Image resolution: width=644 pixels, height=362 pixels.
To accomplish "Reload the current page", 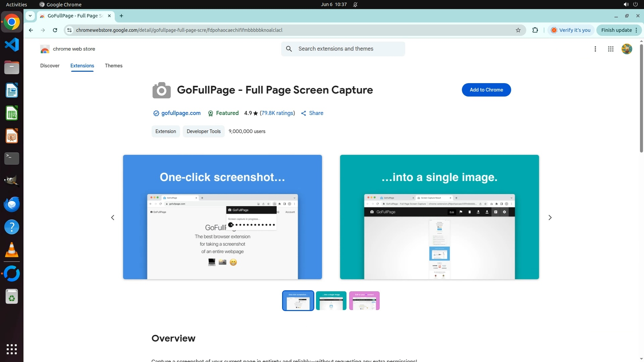I will (55, 30).
